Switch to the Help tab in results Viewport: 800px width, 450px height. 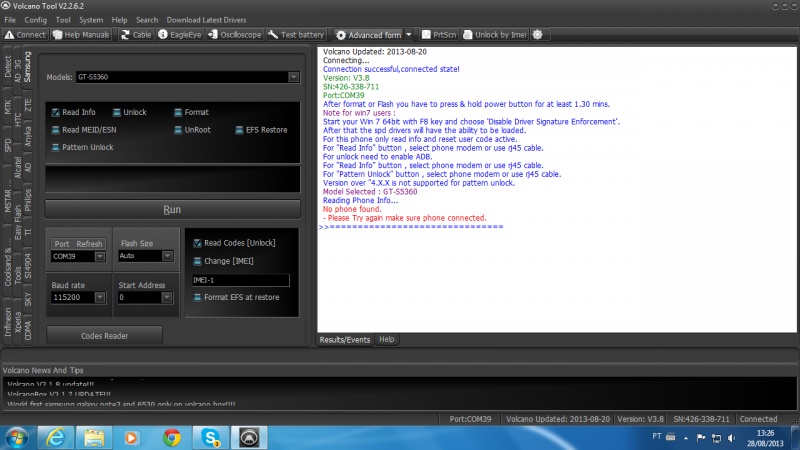coord(386,339)
